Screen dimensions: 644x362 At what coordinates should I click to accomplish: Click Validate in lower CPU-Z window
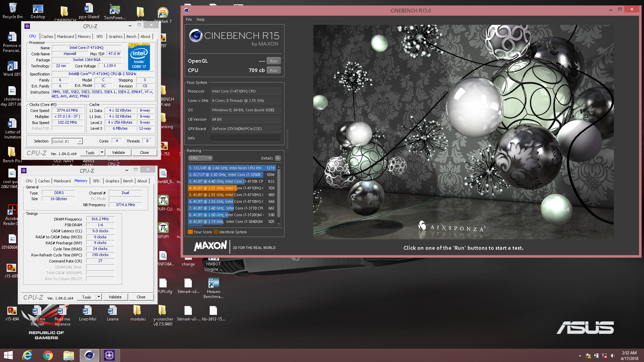pyautogui.click(x=115, y=297)
